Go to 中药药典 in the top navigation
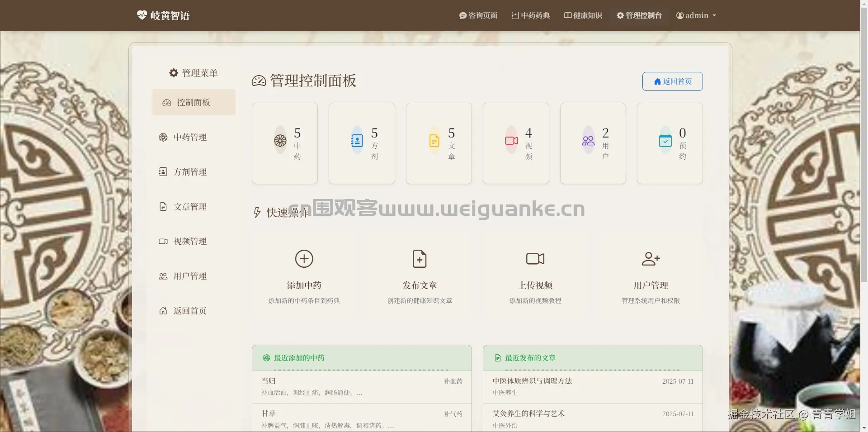The image size is (868, 432). (531, 15)
